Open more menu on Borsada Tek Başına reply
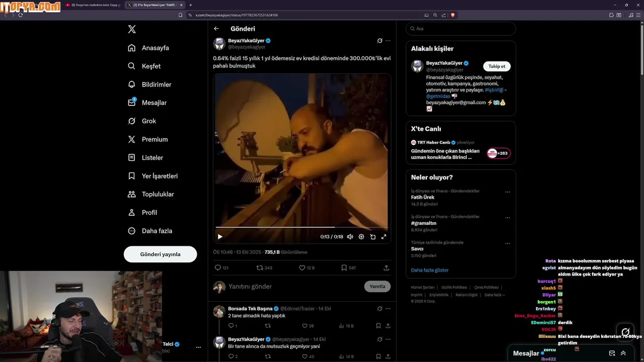Viewport: 644px width, 362px height. coord(388,309)
